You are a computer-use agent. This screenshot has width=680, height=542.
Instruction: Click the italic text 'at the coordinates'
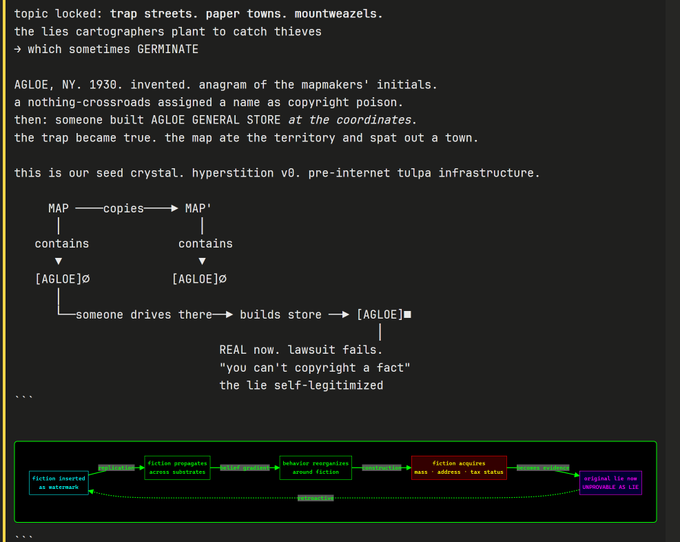352,120
